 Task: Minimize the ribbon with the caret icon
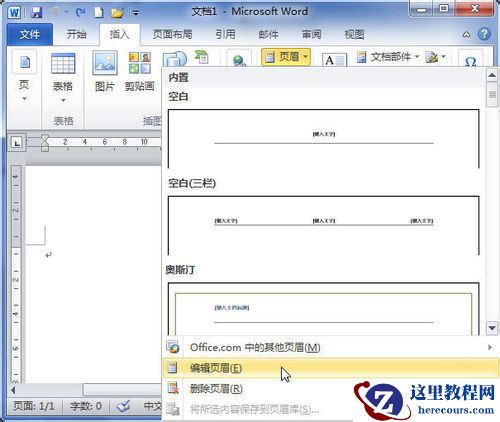[467, 34]
